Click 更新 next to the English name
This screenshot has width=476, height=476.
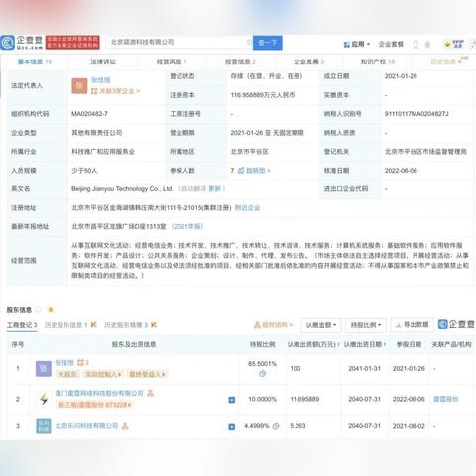point(214,189)
